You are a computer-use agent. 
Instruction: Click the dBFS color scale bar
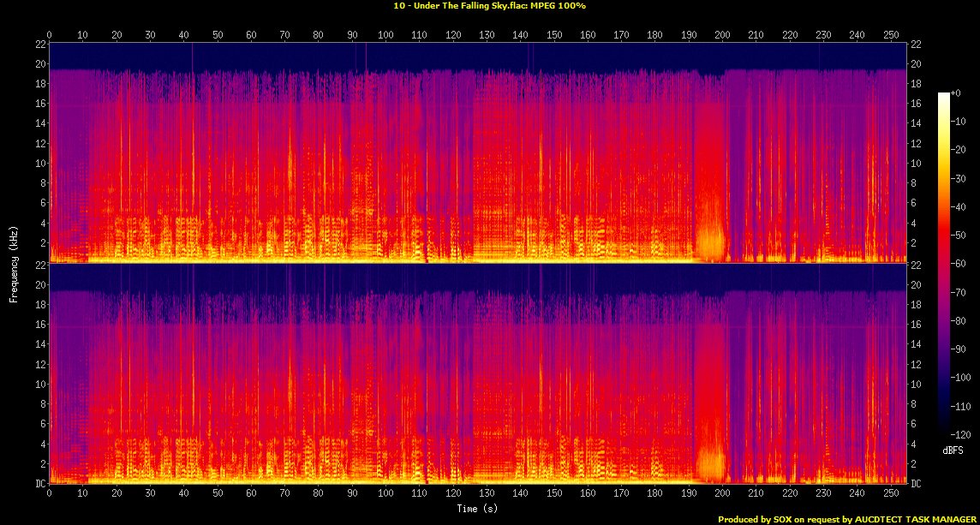(943, 264)
